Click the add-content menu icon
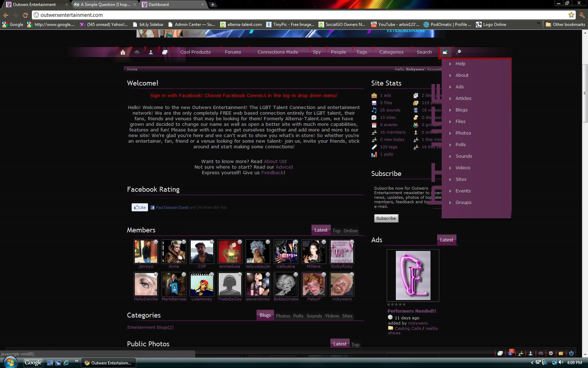588x368 pixels. (445, 52)
